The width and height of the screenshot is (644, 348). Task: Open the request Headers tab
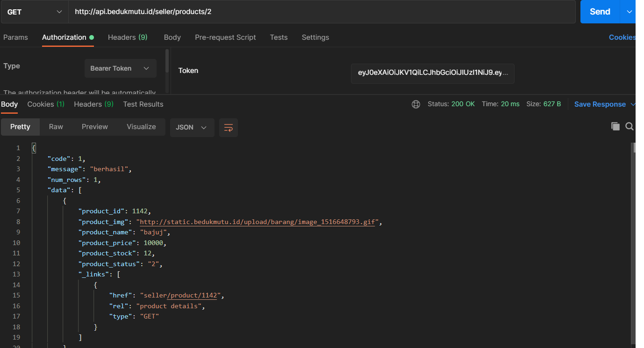127,37
